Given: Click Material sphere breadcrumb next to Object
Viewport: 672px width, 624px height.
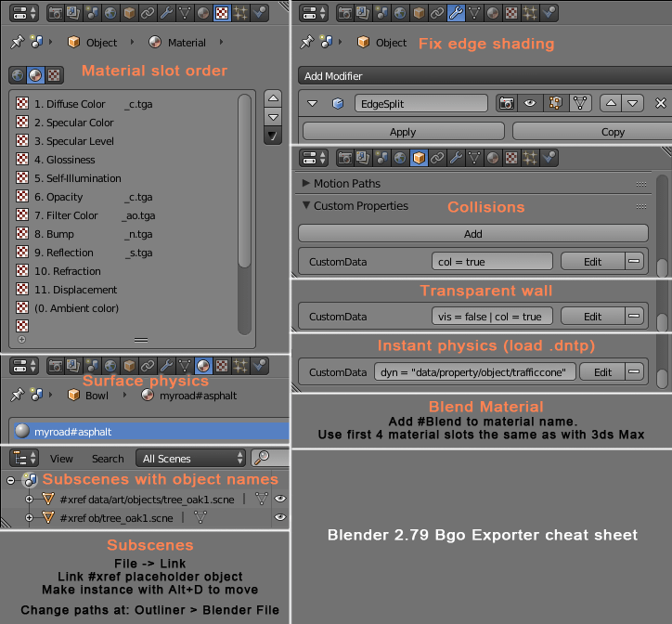Looking at the screenshot, I should tap(177, 43).
